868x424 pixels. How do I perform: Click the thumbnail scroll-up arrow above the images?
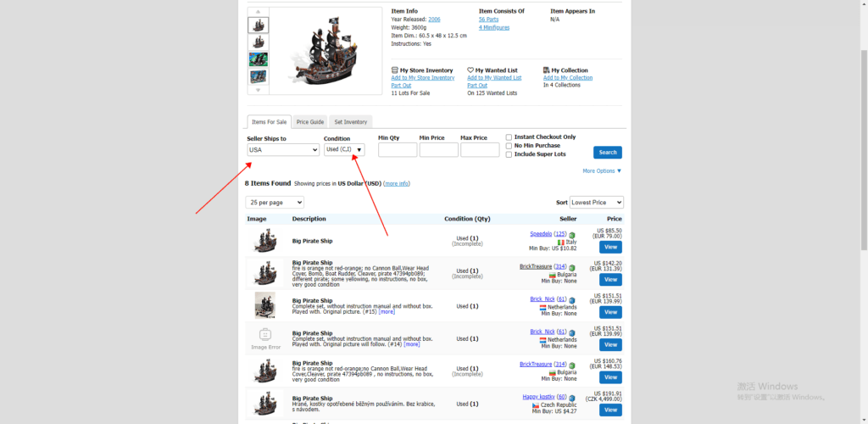pos(258,12)
